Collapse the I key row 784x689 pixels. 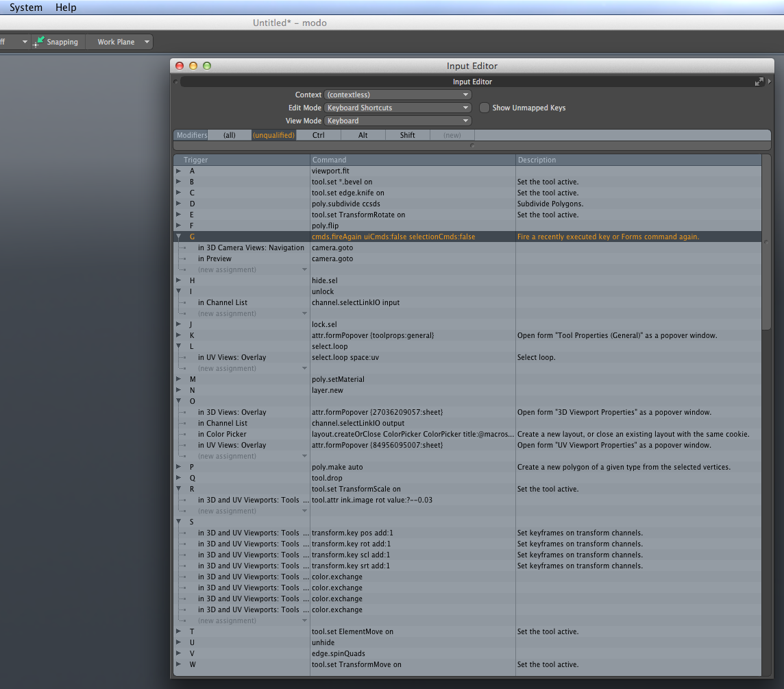pyautogui.click(x=178, y=291)
